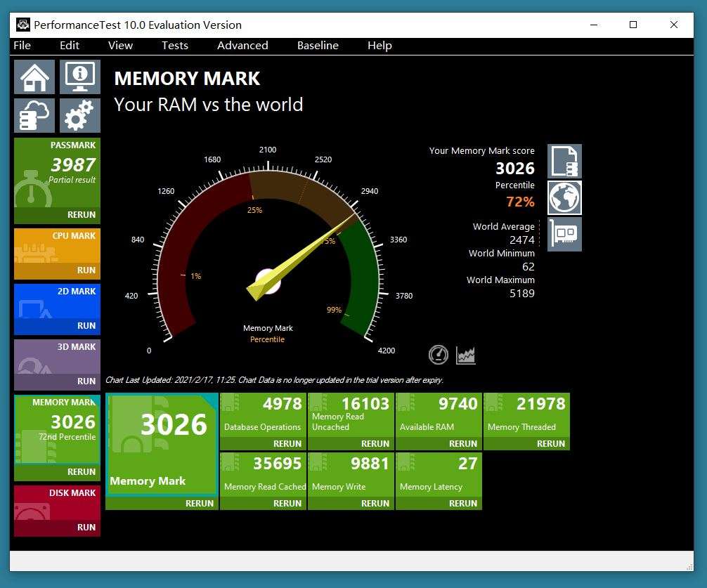Screen dimensions: 707x588
Task: Switch to the distribution chart view icon
Action: click(x=466, y=355)
